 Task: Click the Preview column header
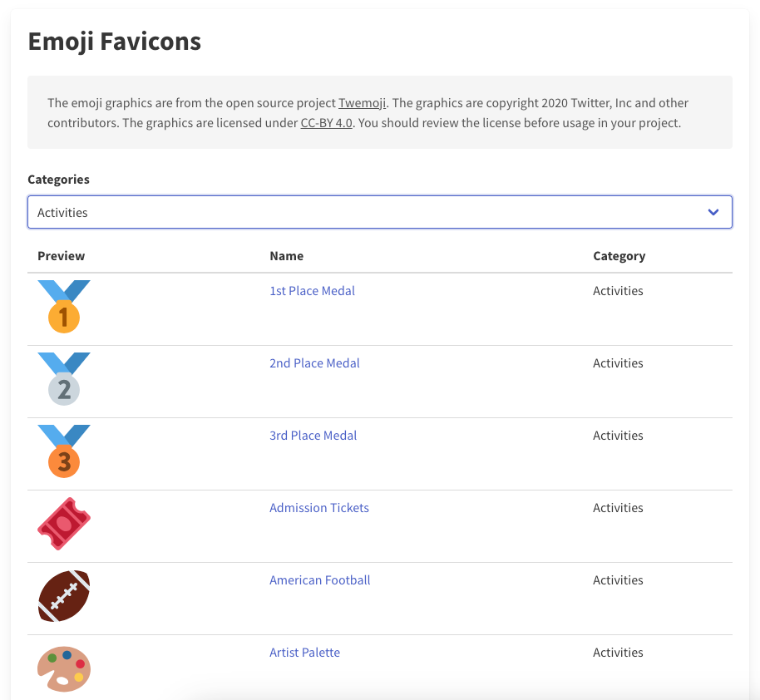[x=62, y=256]
